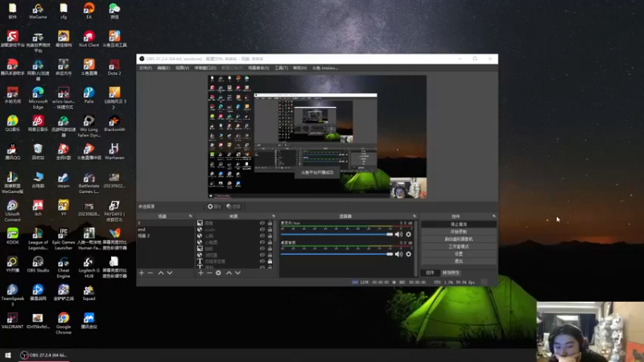Open source properties gear in Sources toolbar
Image resolution: width=644 pixels, height=362 pixels.
pyautogui.click(x=218, y=273)
